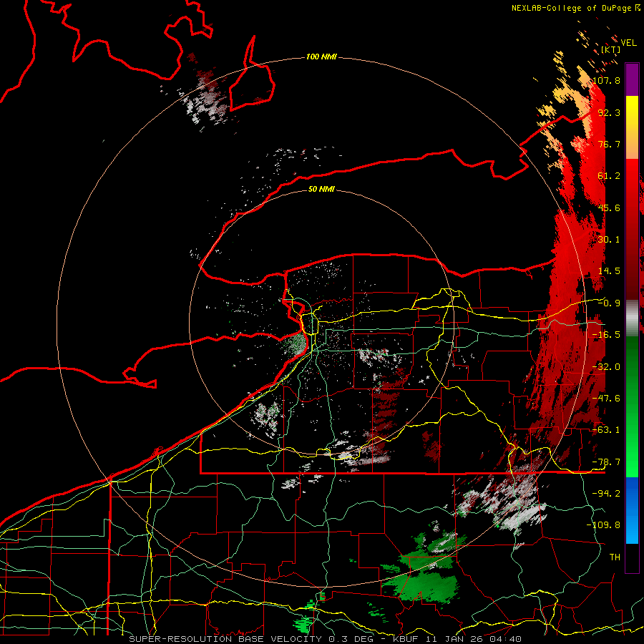Viewport: 644px width, 644px height.
Task: Click the 'SUPER-RESOLUTION BASE VELOCITY' caption text
Action: pos(226,639)
